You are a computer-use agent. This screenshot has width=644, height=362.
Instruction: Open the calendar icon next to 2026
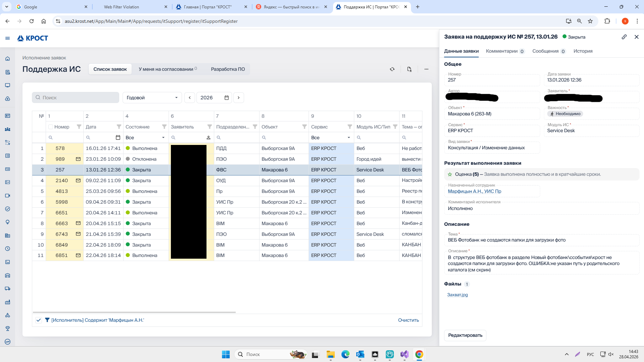pyautogui.click(x=226, y=98)
